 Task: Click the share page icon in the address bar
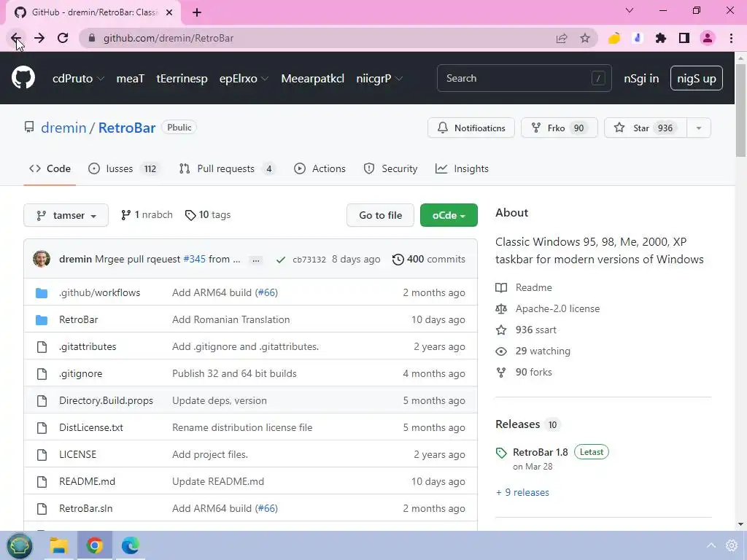coord(562,38)
